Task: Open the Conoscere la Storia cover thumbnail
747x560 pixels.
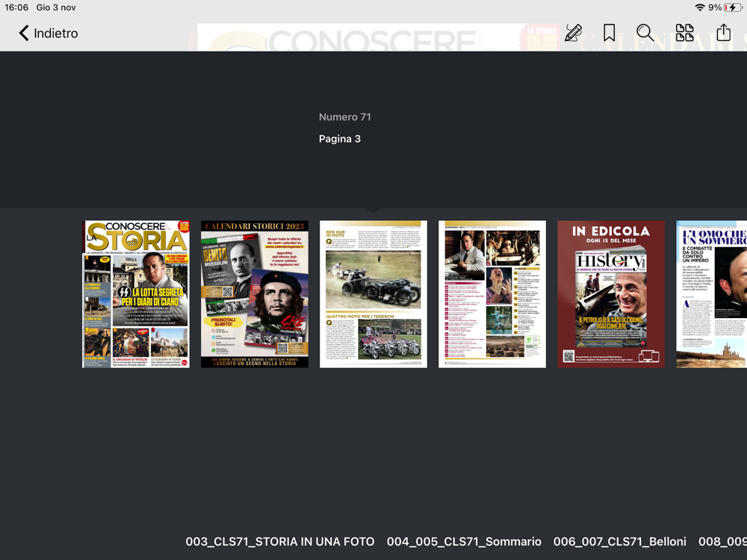Action: pyautogui.click(x=136, y=293)
